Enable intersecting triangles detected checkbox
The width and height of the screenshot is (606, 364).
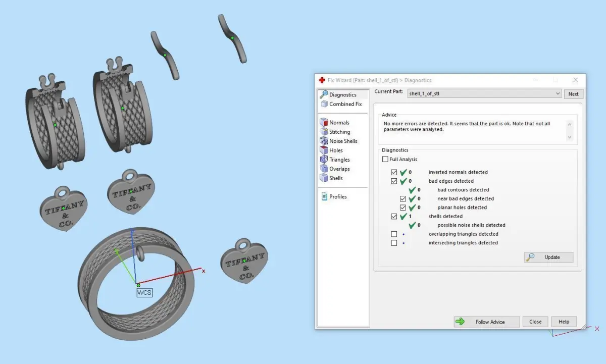(394, 243)
